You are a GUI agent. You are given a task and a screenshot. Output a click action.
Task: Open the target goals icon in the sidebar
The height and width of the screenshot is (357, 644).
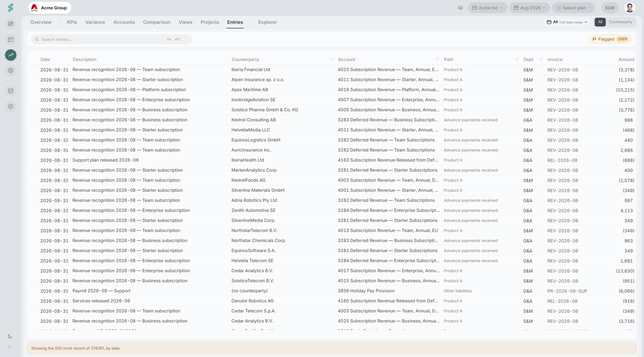pos(11,70)
